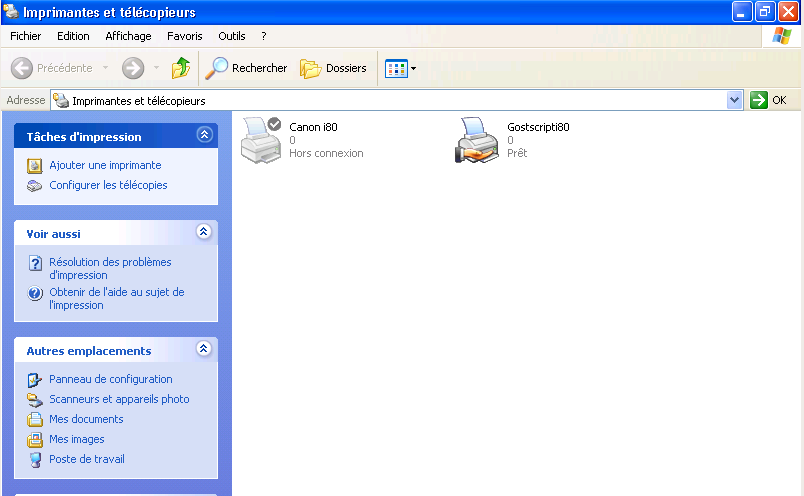Collapse the Tâches d'impression panel
Image resolution: width=804 pixels, height=496 pixels.
pos(204,135)
